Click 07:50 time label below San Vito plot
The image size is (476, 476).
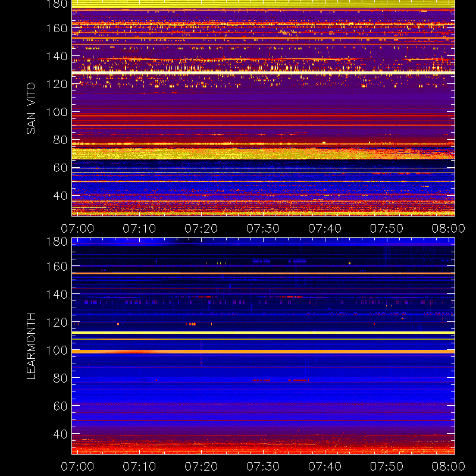(x=386, y=228)
